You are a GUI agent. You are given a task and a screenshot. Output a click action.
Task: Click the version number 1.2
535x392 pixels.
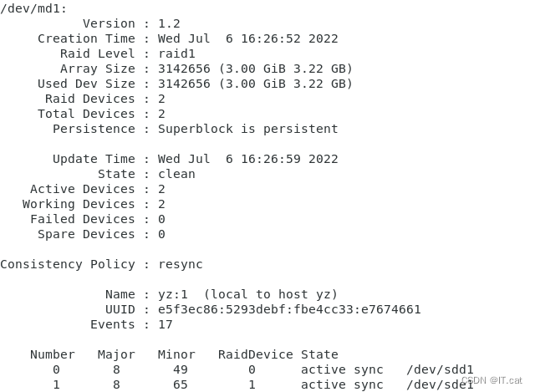(169, 23)
